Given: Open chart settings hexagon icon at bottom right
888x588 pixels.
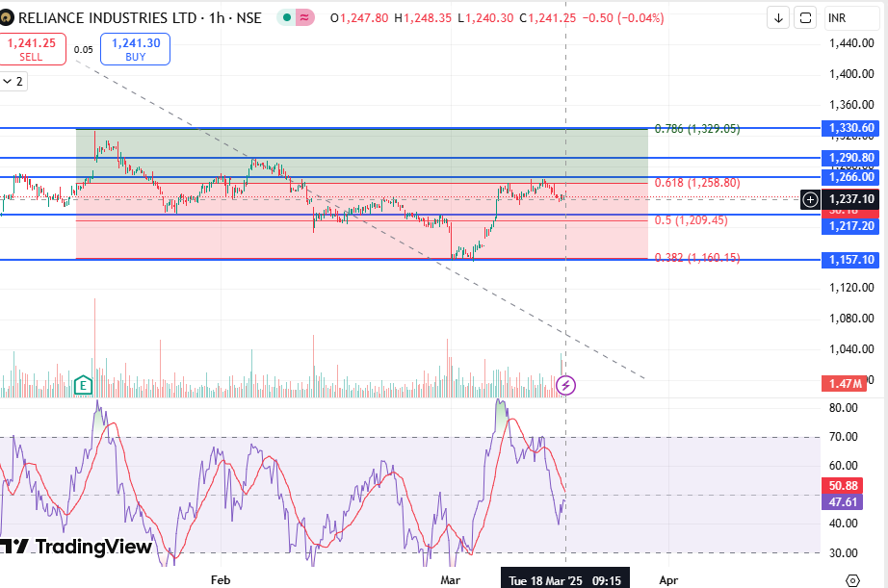Looking at the screenshot, I should (x=852, y=580).
